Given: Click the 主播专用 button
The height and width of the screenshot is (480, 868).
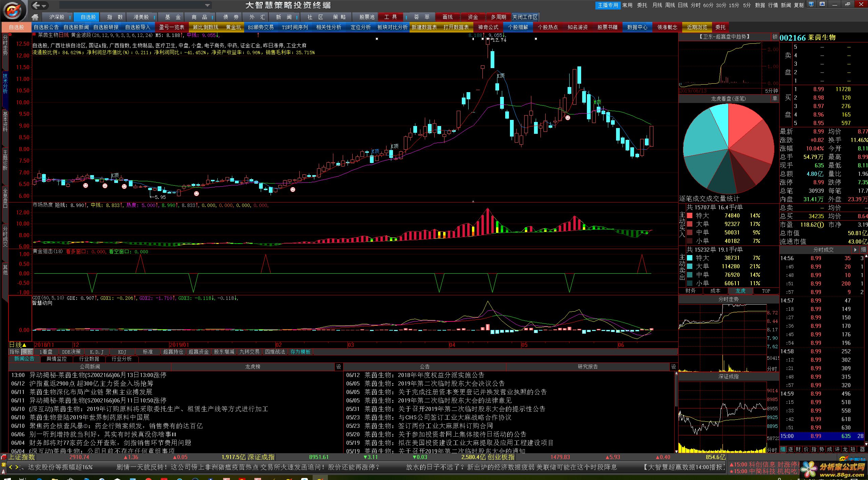Looking at the screenshot, I should click(x=608, y=5).
